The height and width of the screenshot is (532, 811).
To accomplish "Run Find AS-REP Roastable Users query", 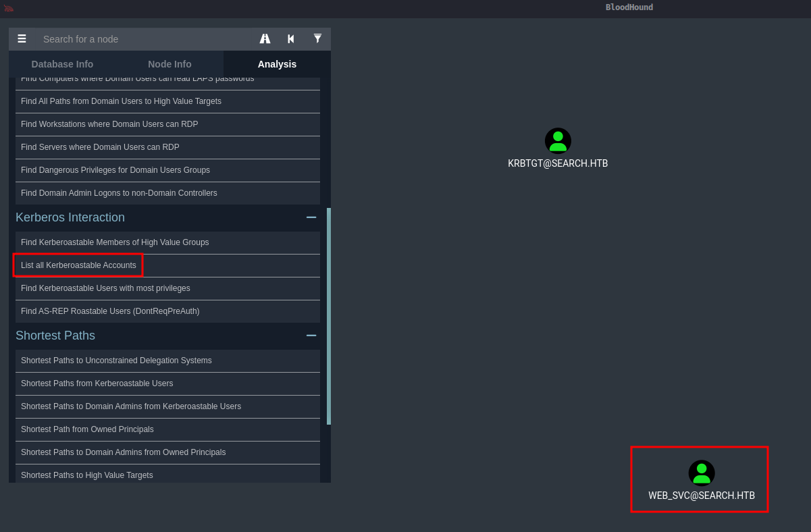I will 167,311.
